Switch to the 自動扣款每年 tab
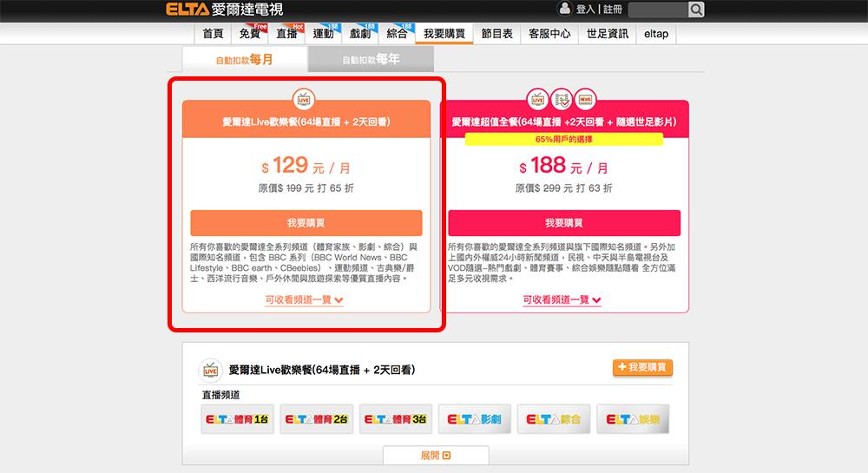Viewport: 868px width, 473px height. (x=371, y=59)
